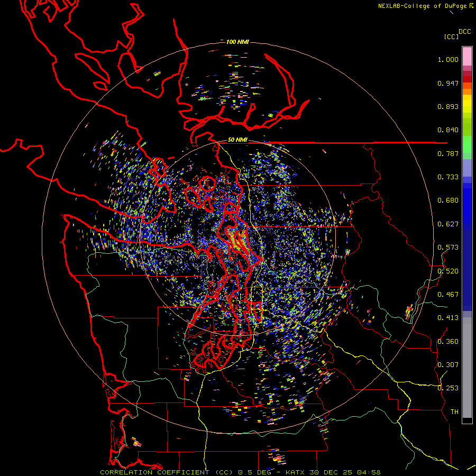Click the pink top segment of the color scale

point(467,56)
